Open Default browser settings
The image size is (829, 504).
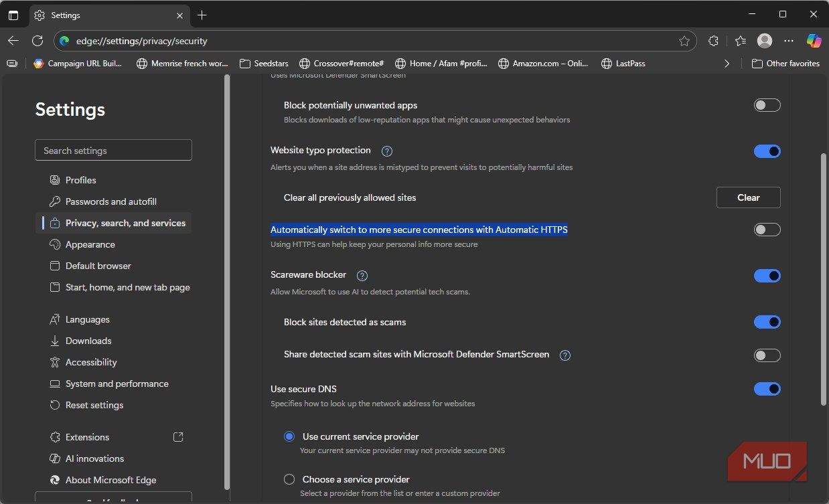pos(113,266)
